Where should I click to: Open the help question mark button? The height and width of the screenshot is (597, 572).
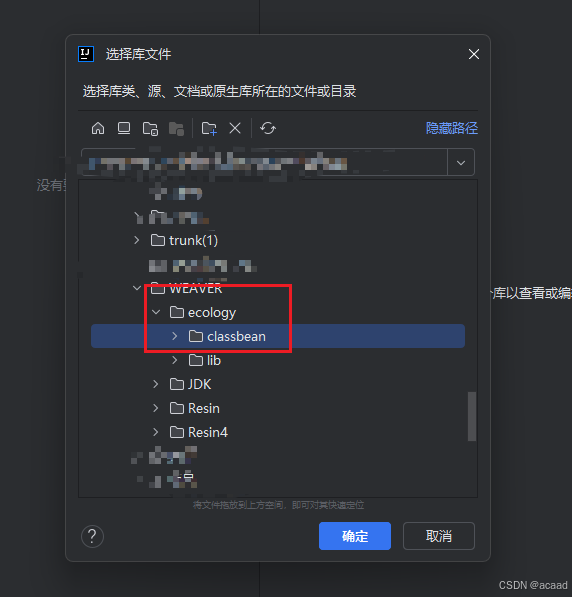[x=92, y=536]
